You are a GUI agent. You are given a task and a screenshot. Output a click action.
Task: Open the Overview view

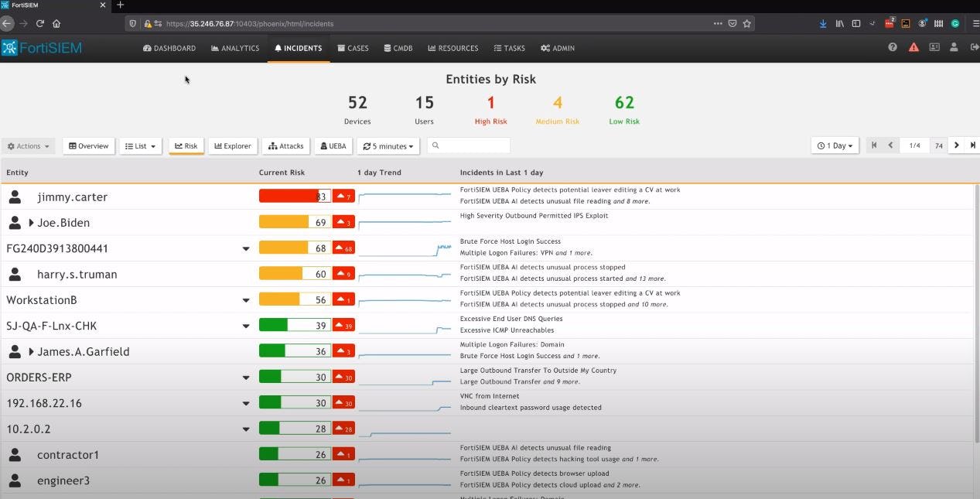click(88, 145)
